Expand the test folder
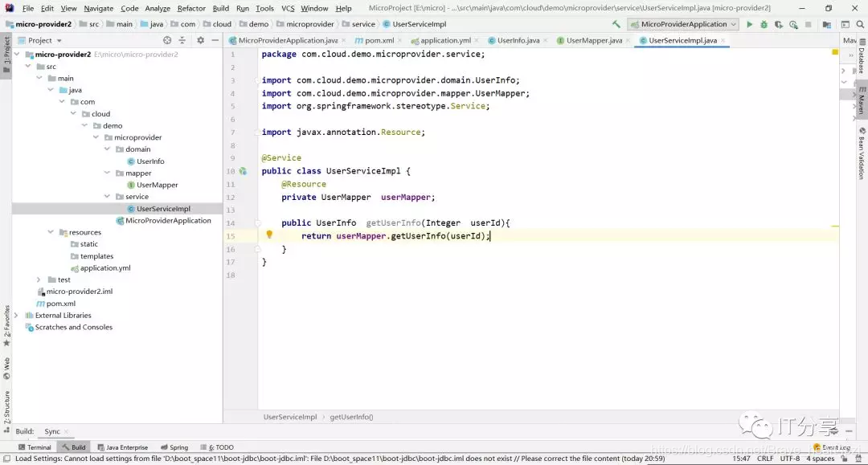This screenshot has height=465, width=868. pyautogui.click(x=39, y=279)
